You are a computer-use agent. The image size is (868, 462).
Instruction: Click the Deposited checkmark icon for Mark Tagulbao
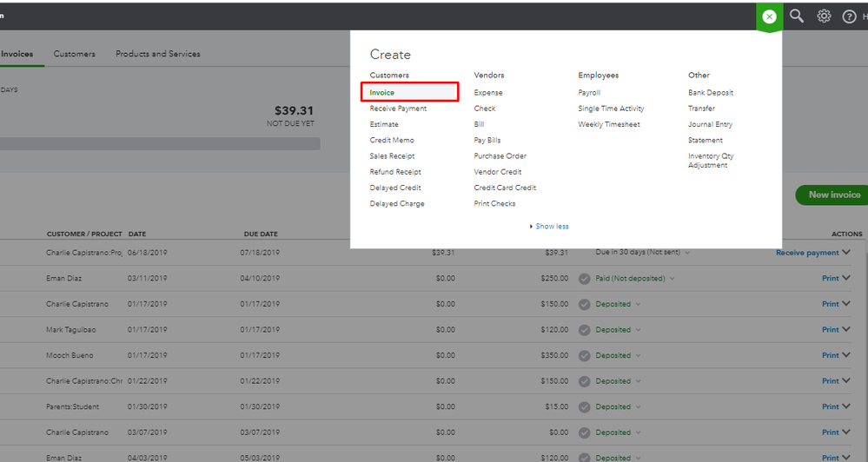(585, 330)
